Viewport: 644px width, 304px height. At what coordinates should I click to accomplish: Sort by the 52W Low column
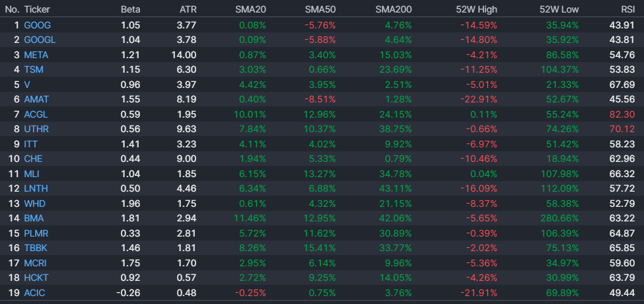(559, 10)
